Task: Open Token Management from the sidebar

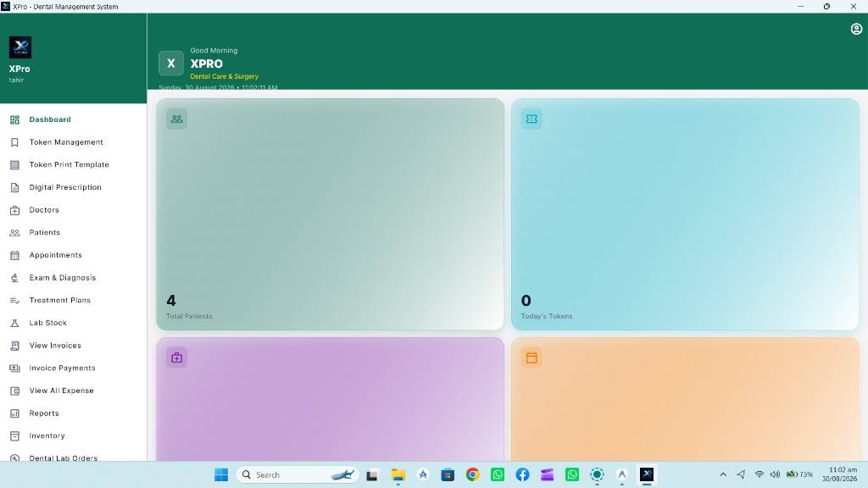Action: click(x=73, y=142)
